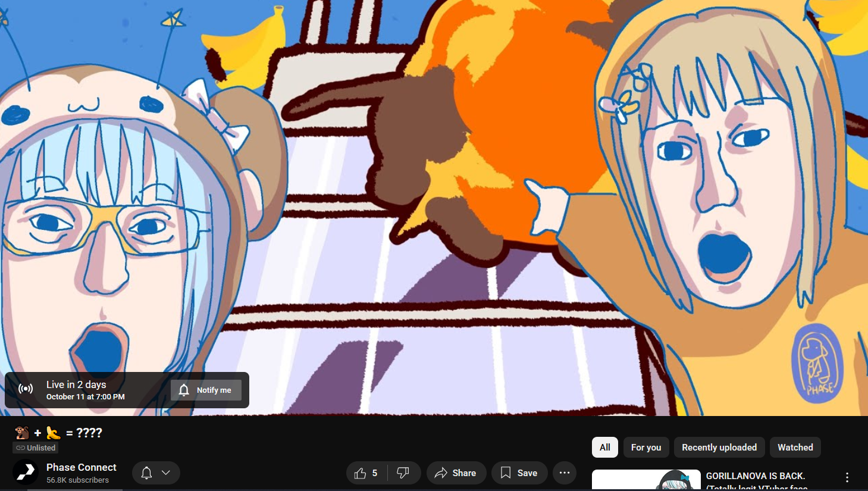The image size is (868, 491).
Task: Save the video to a playlist
Action: [519, 473]
